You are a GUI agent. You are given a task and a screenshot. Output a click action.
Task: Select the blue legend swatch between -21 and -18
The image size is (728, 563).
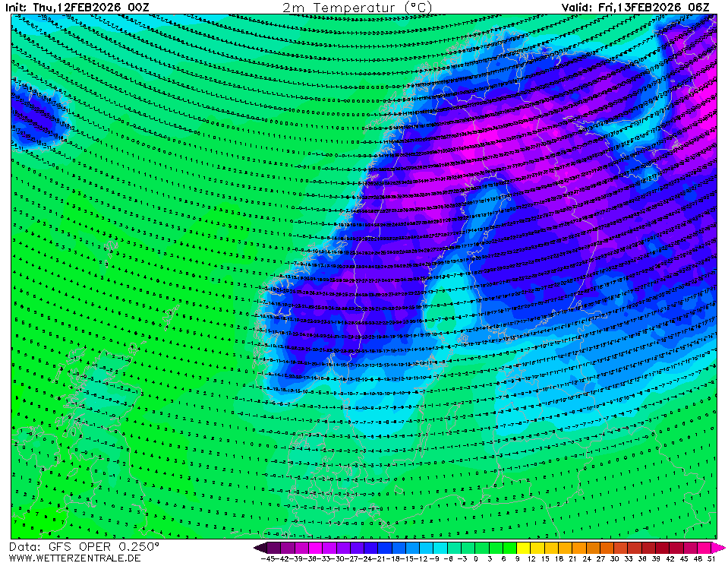384,548
